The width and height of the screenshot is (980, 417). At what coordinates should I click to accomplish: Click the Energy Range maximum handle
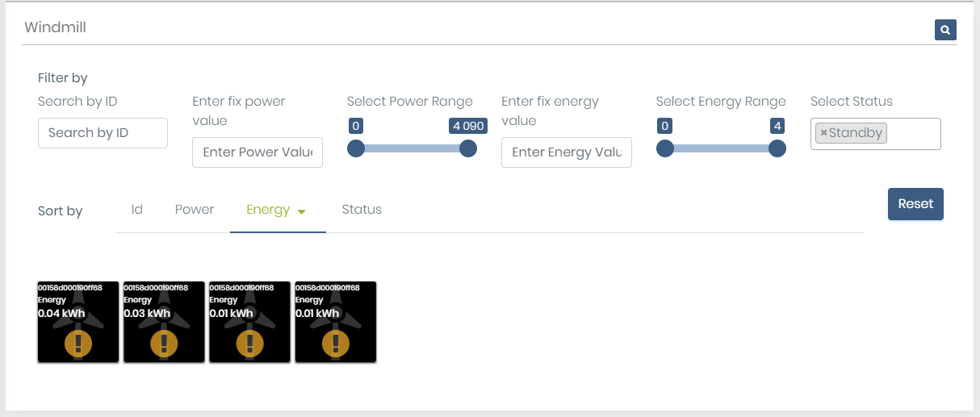(x=777, y=148)
